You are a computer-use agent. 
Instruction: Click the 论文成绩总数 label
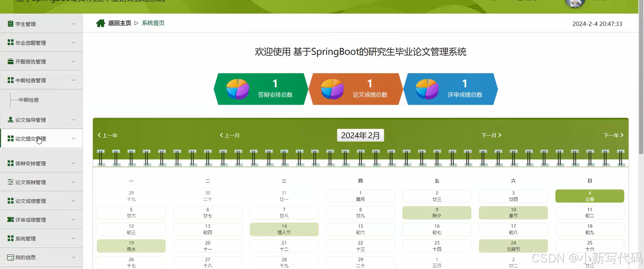click(370, 95)
